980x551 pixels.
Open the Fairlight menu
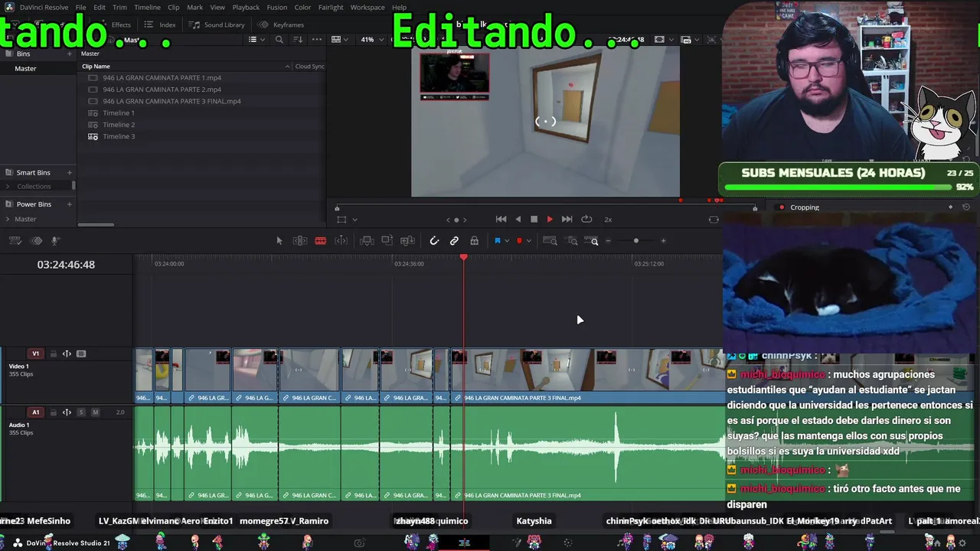tap(331, 7)
